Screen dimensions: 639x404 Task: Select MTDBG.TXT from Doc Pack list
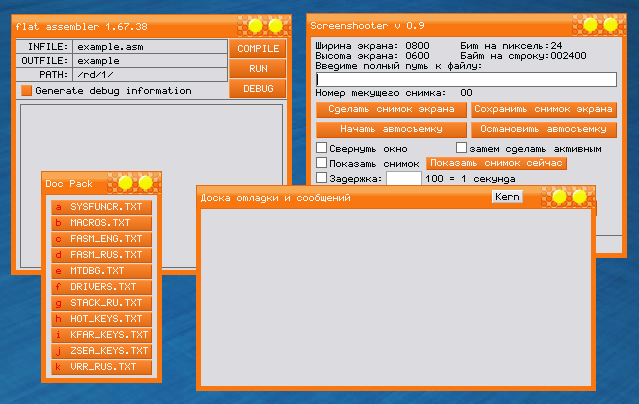(101, 271)
